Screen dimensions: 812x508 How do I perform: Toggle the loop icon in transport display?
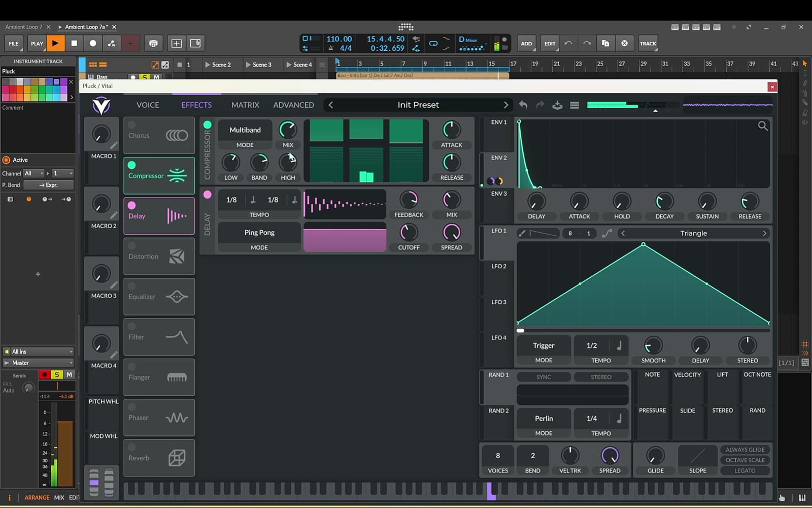pyautogui.click(x=433, y=43)
